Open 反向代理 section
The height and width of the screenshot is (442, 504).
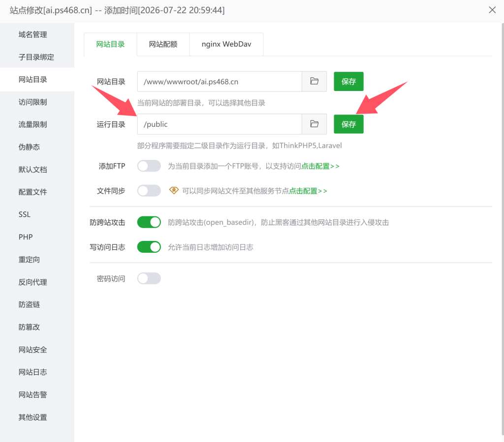click(37, 282)
